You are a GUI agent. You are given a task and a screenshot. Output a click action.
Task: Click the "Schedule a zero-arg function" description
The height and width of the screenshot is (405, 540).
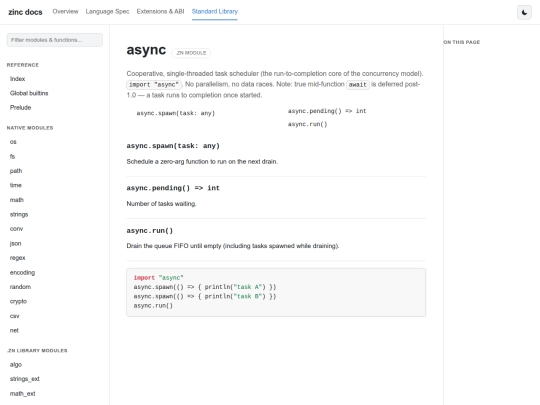[x=202, y=162]
